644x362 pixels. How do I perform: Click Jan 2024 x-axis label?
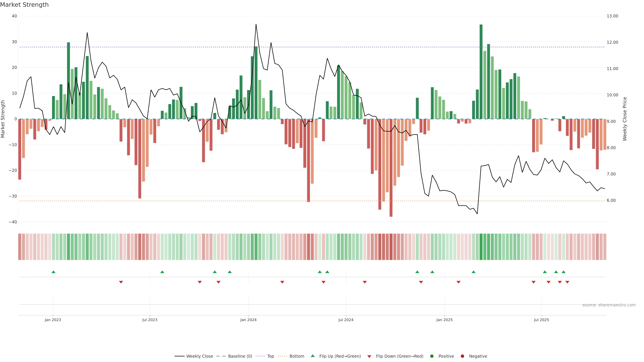248,320
